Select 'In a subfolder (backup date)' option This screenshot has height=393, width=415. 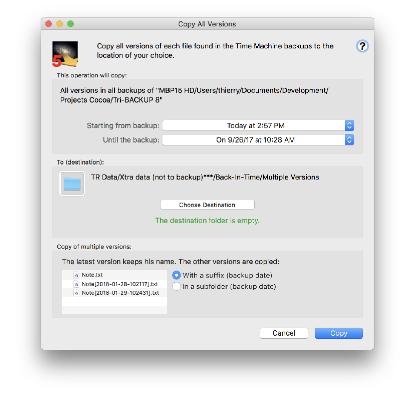176,287
